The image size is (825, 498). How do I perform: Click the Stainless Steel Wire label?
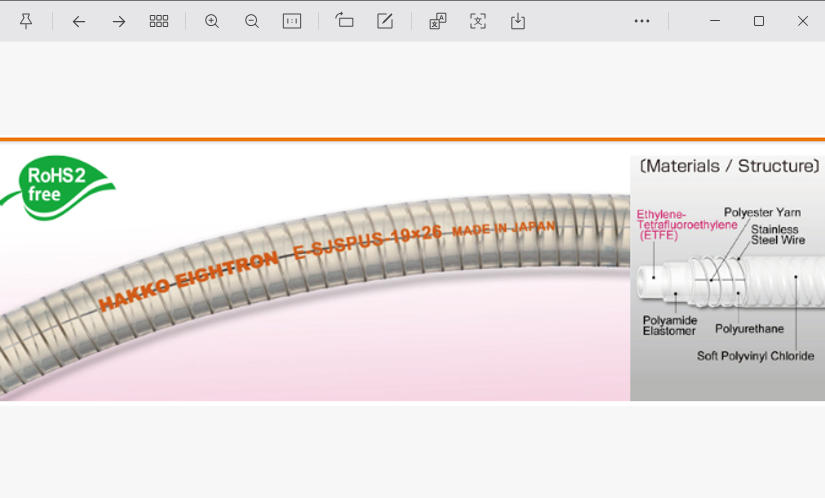pos(778,235)
